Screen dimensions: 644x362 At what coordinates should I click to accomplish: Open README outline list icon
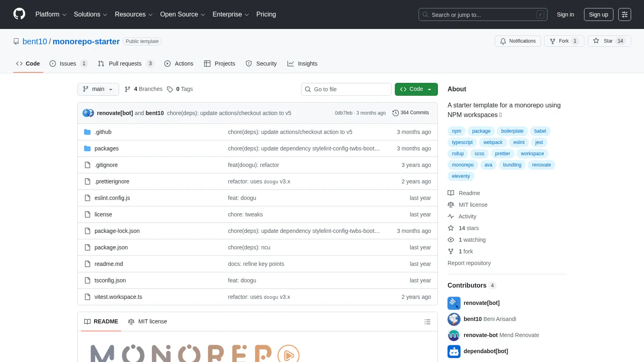pos(427,322)
